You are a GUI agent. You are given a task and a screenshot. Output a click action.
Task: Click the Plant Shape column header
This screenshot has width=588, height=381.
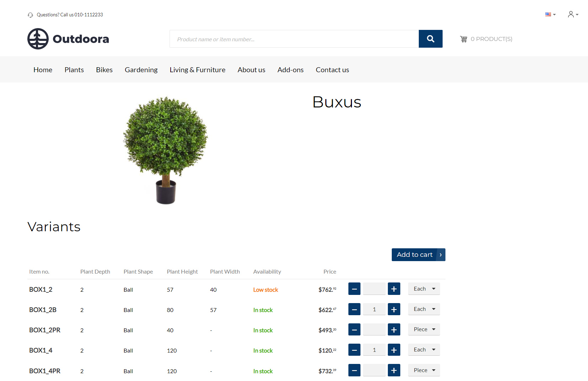click(x=138, y=272)
